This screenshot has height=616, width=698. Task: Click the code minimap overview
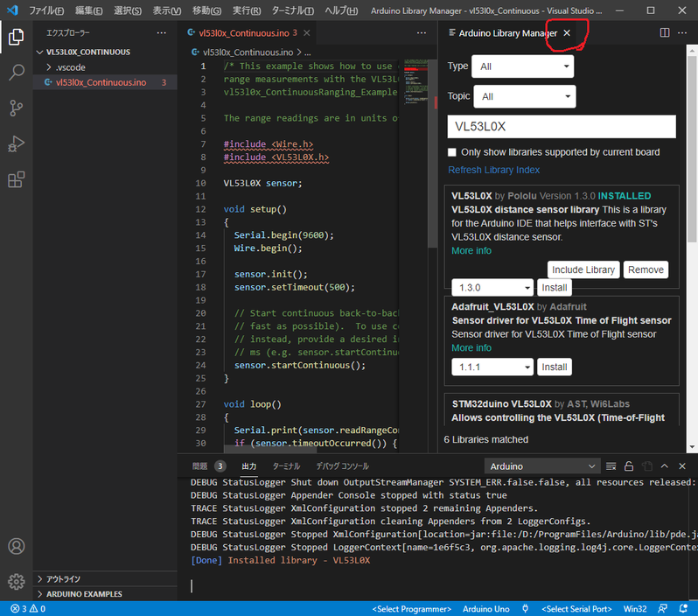(415, 82)
